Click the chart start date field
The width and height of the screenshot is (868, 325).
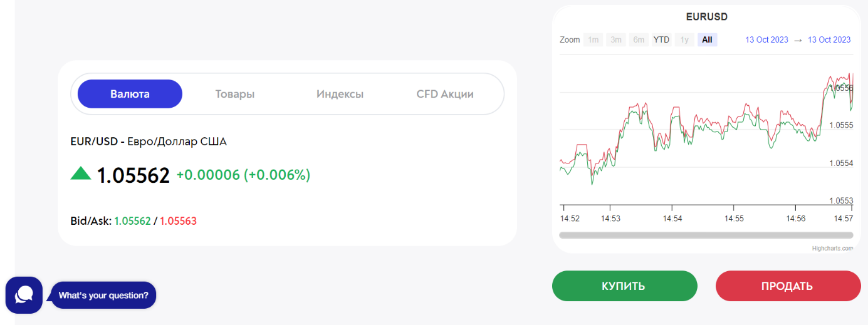[766, 40]
